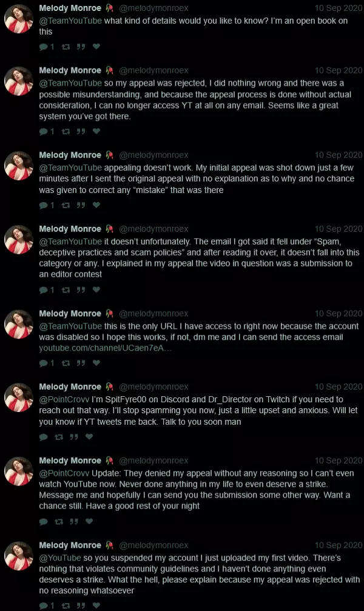Retweet the "Update: They denied my appeal" tweet
364x611 pixels.
point(58,521)
